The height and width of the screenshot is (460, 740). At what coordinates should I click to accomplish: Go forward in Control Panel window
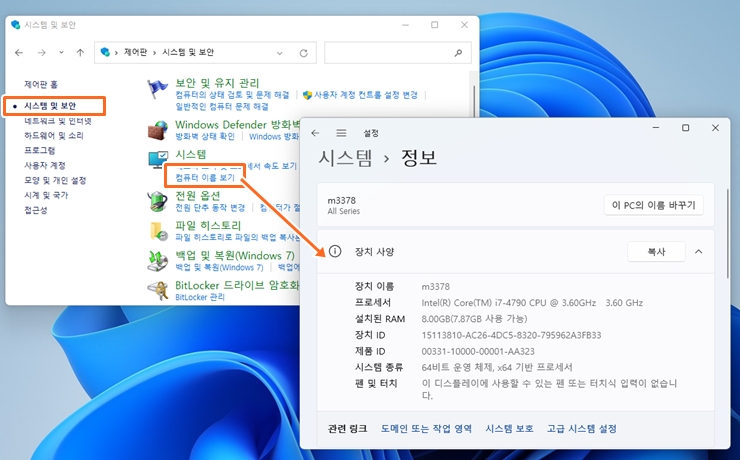tap(42, 53)
